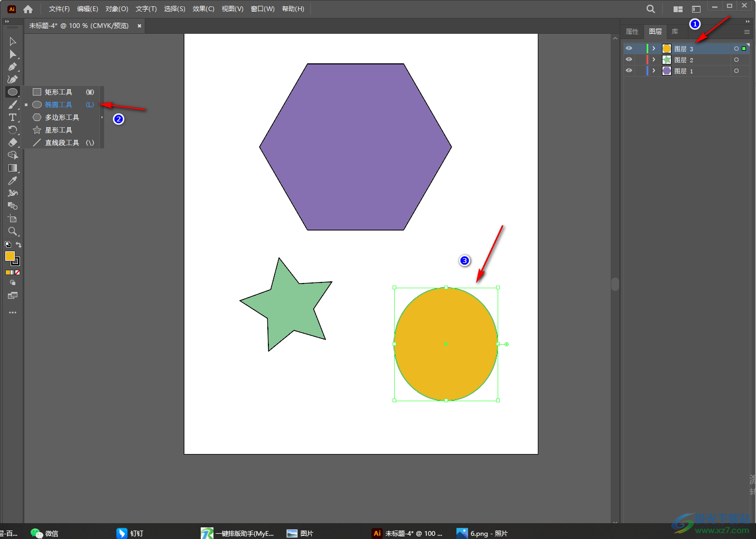Select the Curvature tool
The height and width of the screenshot is (539, 756).
pyautogui.click(x=13, y=79)
